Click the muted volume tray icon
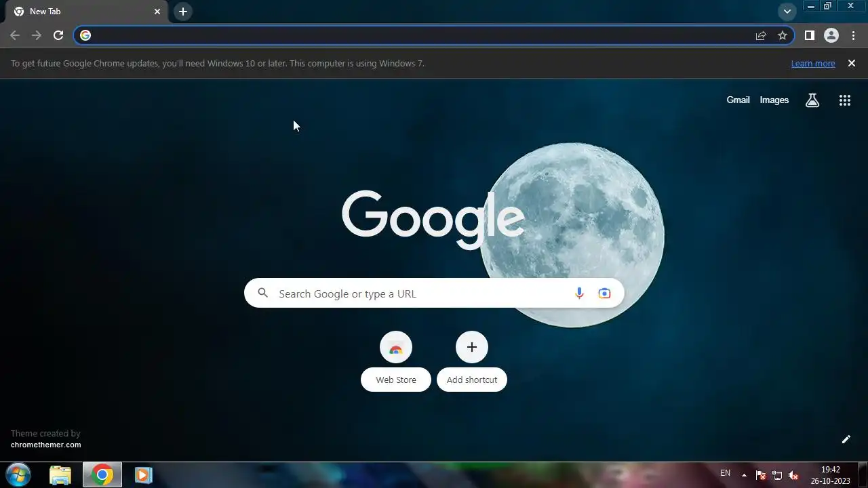Screen dimensions: 868x488 793,475
